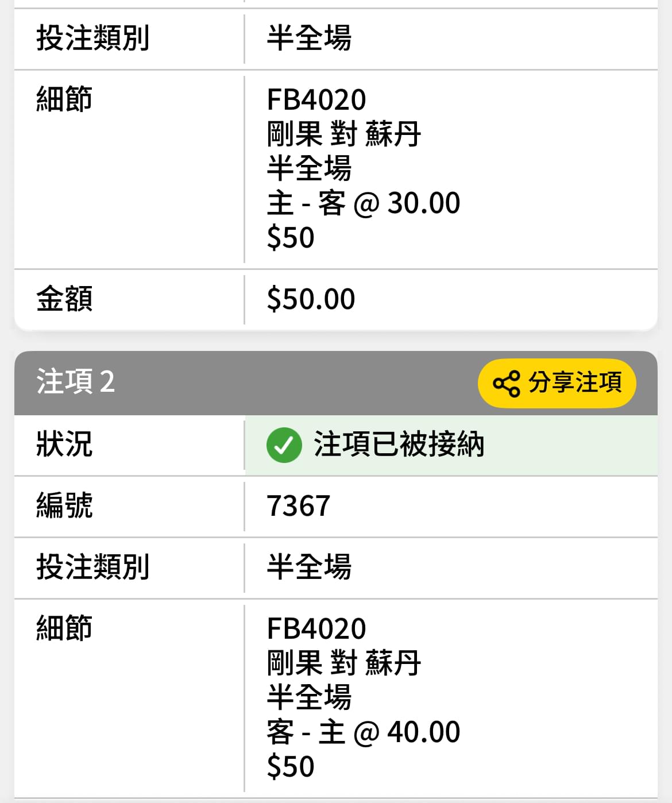Tap 剛果 對 蘇丹 under 注項 2
The width and height of the screenshot is (672, 803).
click(x=344, y=663)
